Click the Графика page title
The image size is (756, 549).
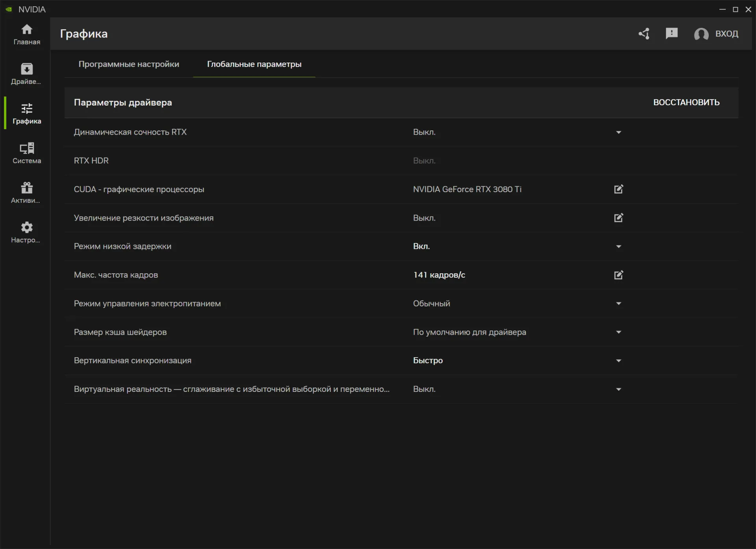84,34
